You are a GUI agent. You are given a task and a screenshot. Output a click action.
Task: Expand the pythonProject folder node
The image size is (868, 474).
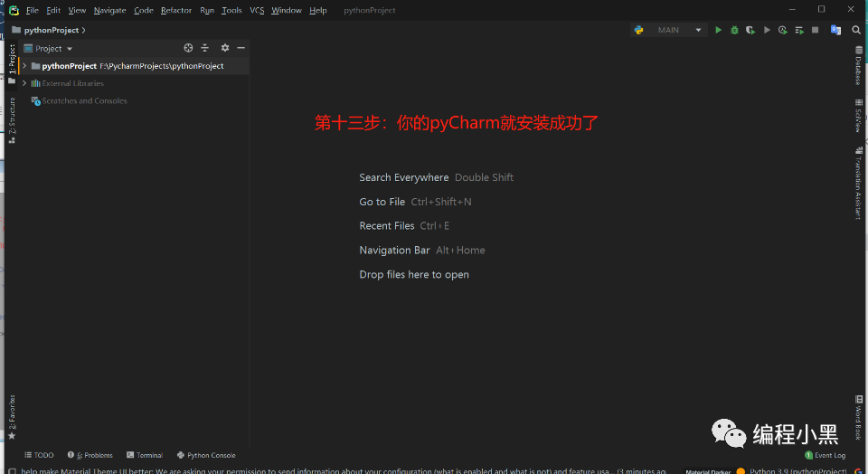pos(24,66)
